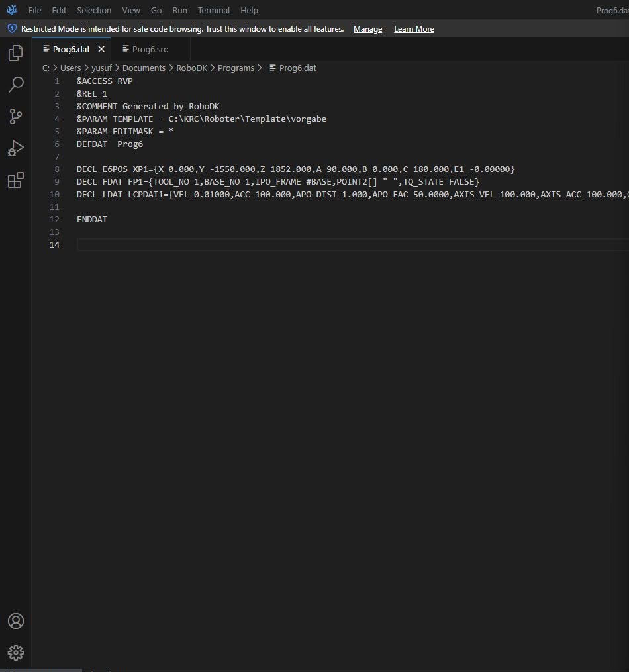
Task: Open the File menu
Action: [34, 11]
